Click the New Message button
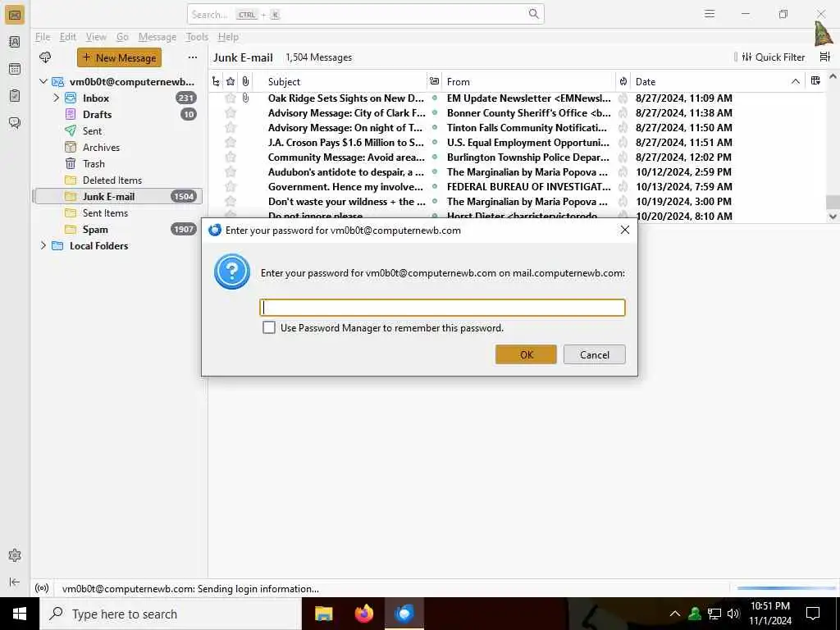Viewport: 840px width, 630px height. (x=119, y=57)
